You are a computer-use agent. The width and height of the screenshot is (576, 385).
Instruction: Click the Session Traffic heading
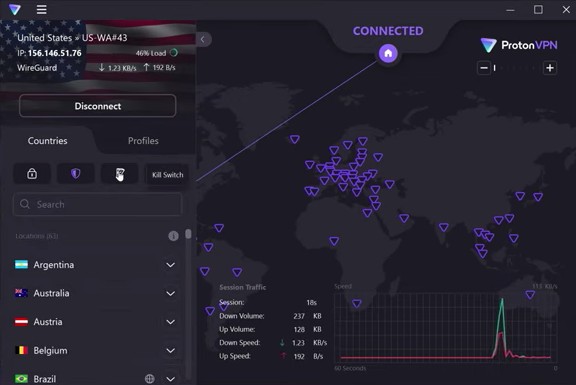(x=242, y=287)
